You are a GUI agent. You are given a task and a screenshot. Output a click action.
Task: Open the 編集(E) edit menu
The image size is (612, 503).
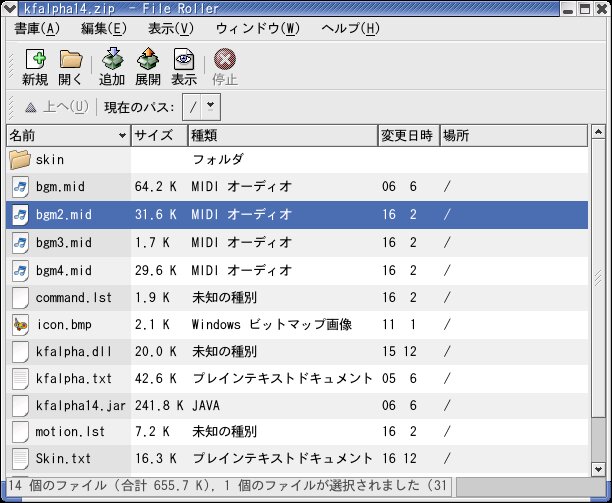pos(104,28)
